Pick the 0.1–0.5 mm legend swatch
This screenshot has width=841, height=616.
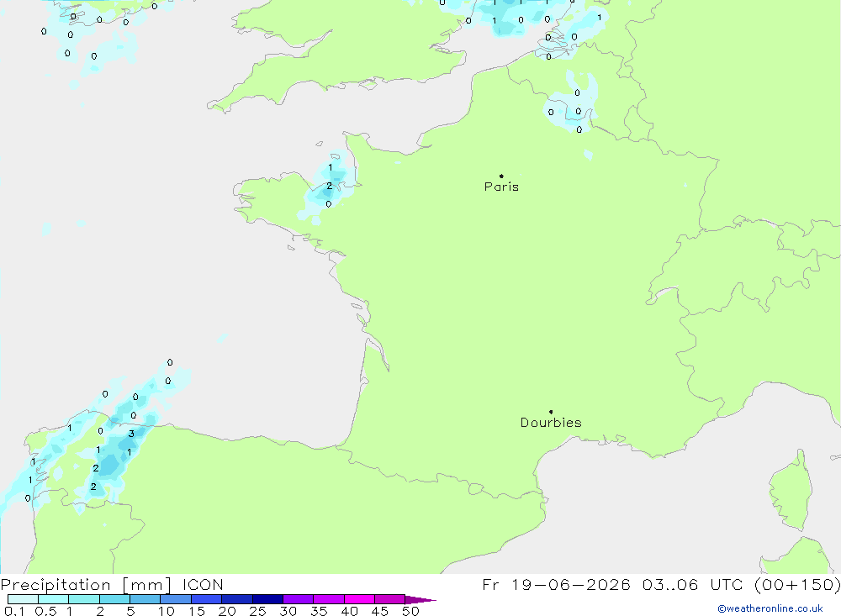(x=23, y=599)
